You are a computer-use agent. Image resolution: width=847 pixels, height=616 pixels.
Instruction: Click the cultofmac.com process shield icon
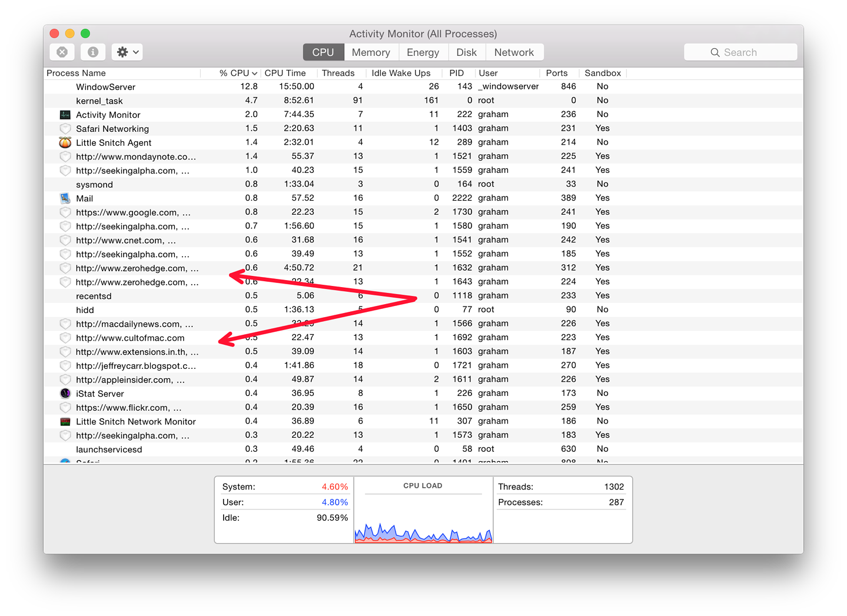click(65, 338)
